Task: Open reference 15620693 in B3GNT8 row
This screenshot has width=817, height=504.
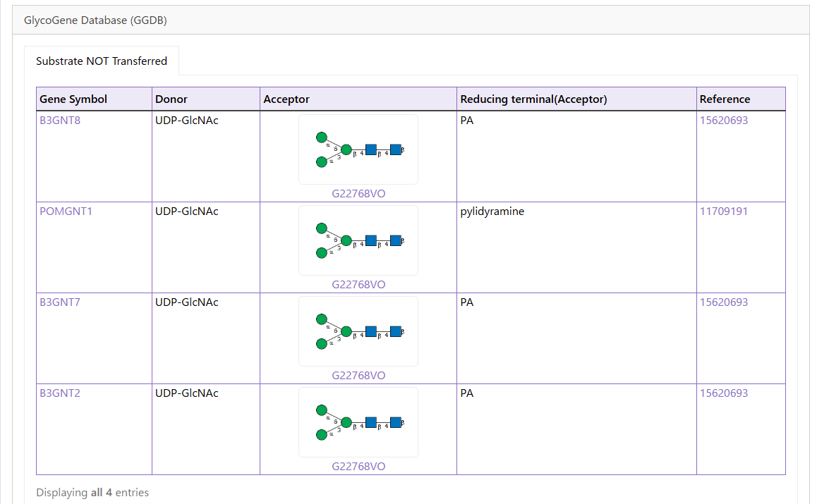Action: [723, 121]
